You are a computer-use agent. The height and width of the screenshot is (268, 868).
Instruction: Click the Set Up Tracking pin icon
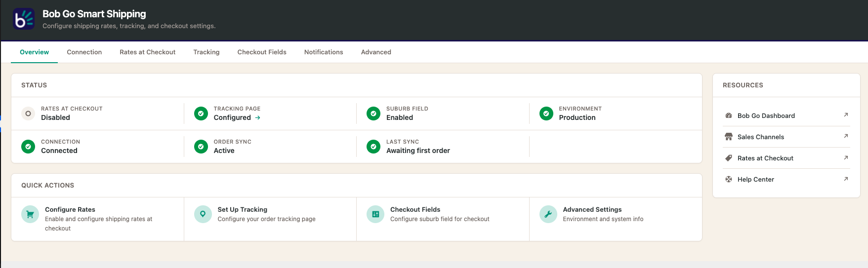coord(203,214)
